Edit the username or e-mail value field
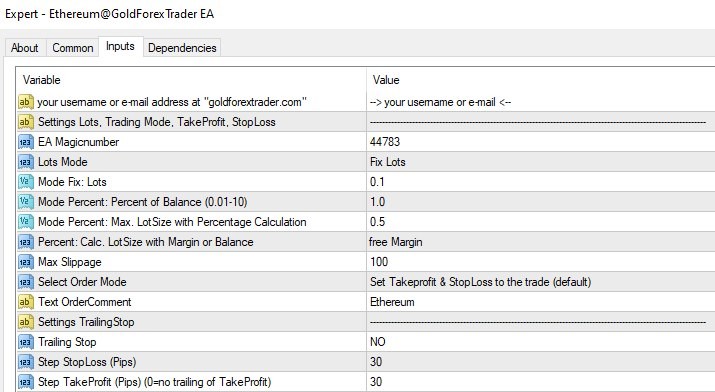 click(541, 102)
